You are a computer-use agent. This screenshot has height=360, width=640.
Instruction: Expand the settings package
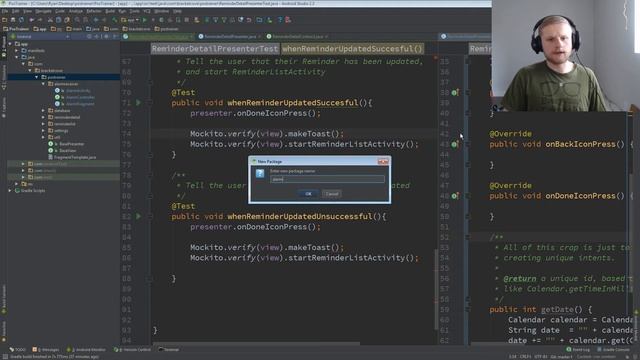(x=43, y=131)
